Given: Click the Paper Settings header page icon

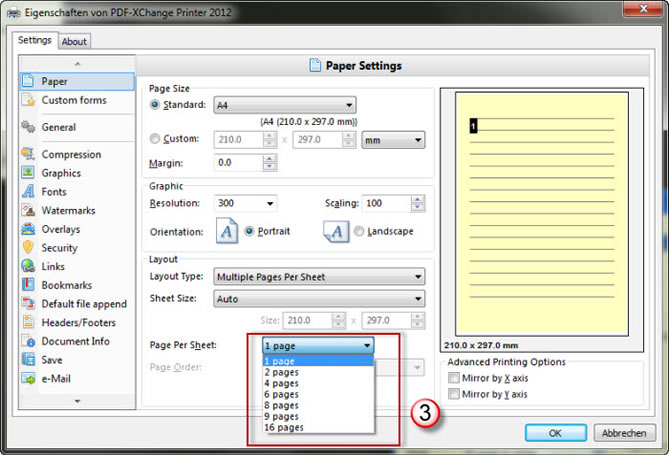Looking at the screenshot, I should [x=315, y=65].
